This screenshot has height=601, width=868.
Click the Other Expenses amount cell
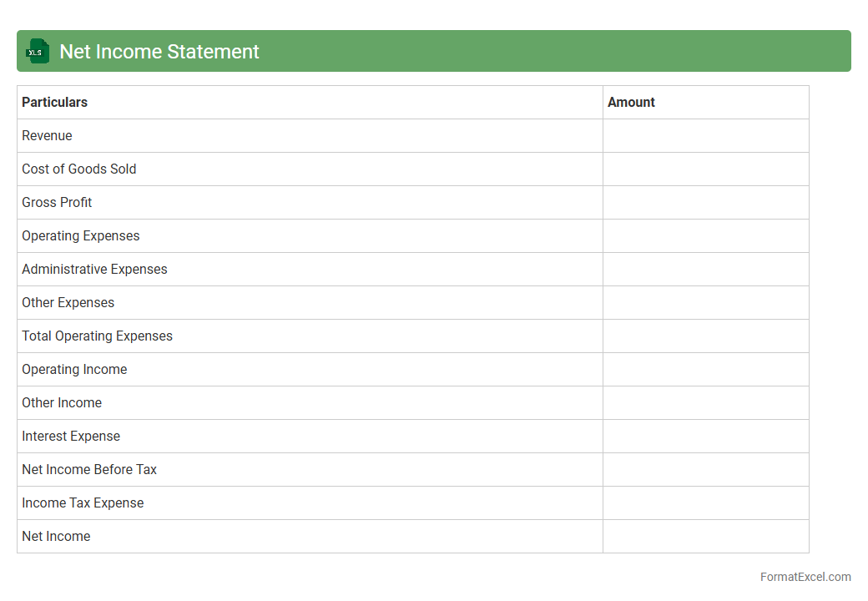click(705, 302)
